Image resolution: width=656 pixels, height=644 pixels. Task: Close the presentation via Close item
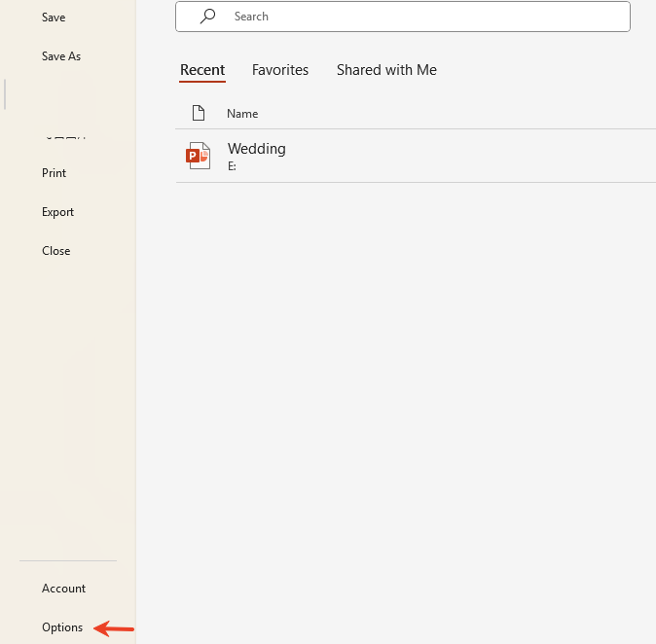tap(56, 250)
